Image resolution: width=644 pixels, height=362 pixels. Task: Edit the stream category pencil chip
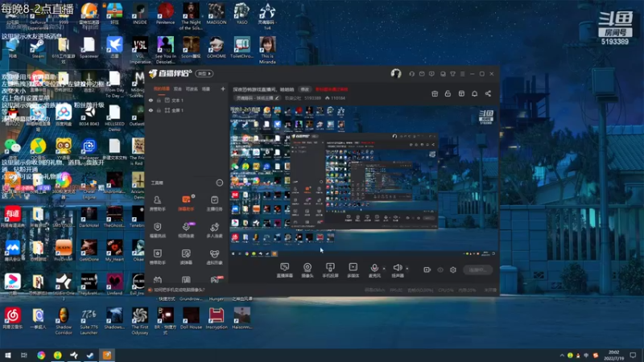257,98
